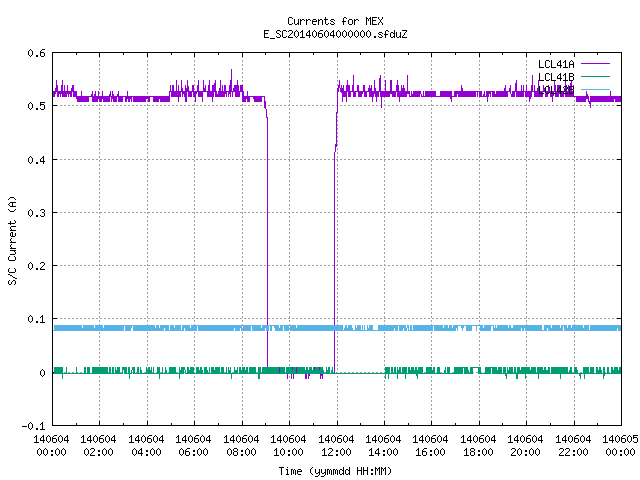The width and height of the screenshot is (640, 480).
Task: Click the LCL42B legend label
Action: click(556, 90)
